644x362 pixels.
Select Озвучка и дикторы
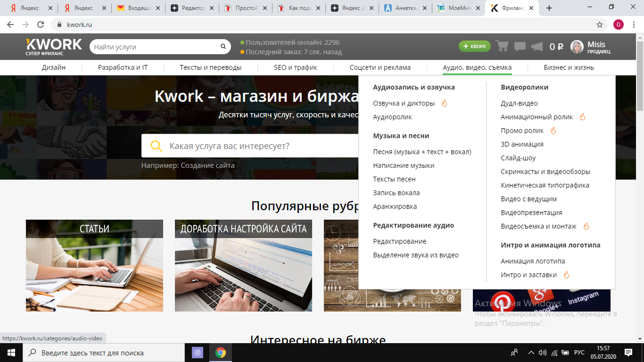404,103
